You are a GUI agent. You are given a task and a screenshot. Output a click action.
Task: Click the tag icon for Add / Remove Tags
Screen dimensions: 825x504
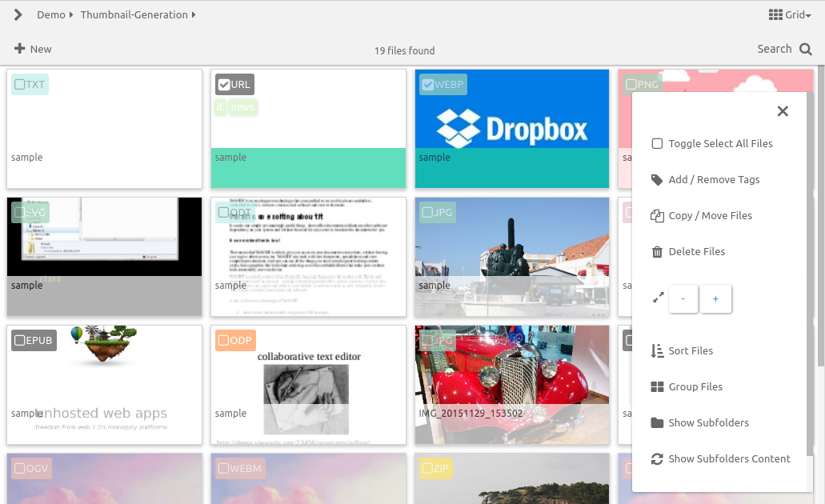point(657,180)
